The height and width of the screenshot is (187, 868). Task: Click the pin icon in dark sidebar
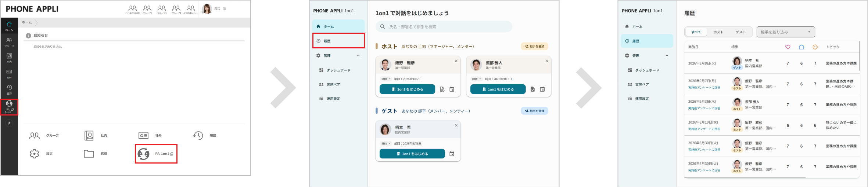9,123
